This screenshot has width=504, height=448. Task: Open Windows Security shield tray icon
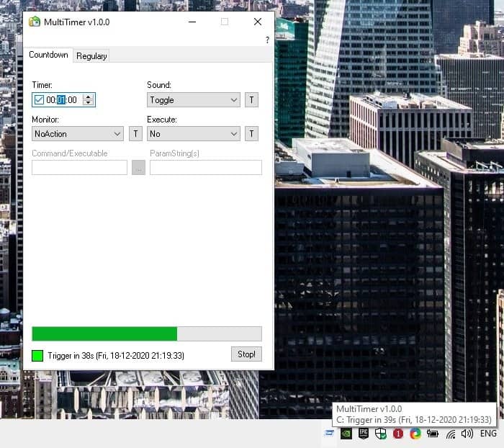click(x=381, y=434)
